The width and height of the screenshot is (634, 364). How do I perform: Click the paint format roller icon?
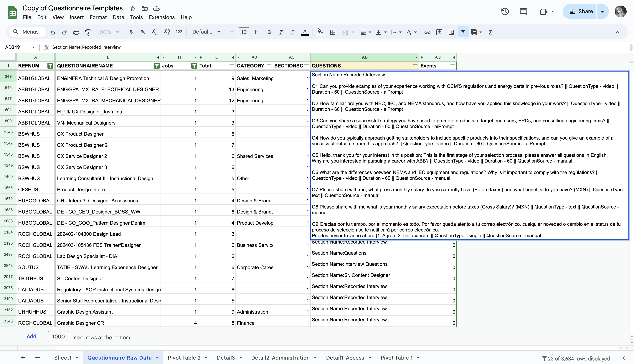(88, 32)
